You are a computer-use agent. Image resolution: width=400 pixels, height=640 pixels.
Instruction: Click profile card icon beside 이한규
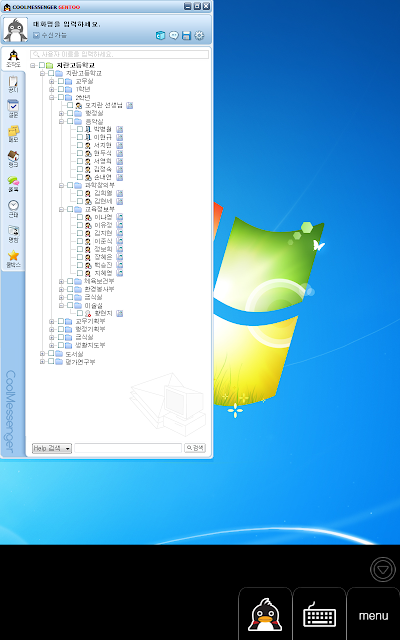click(119, 137)
